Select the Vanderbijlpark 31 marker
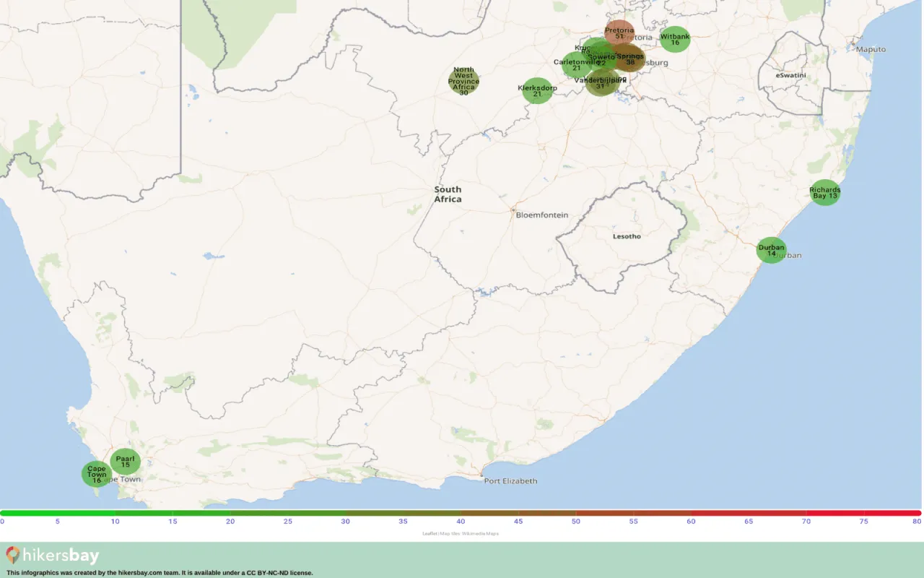The height and width of the screenshot is (578, 924). (x=600, y=83)
